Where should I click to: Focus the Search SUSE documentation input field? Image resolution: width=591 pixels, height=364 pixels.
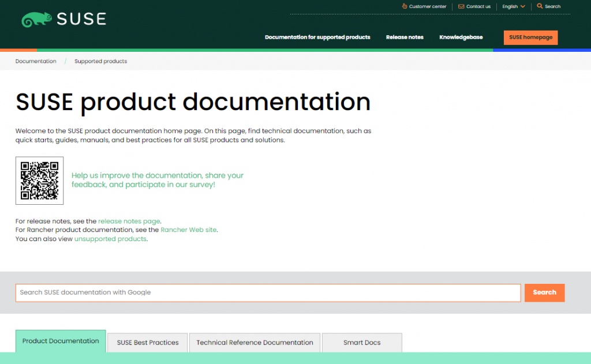coord(268,292)
